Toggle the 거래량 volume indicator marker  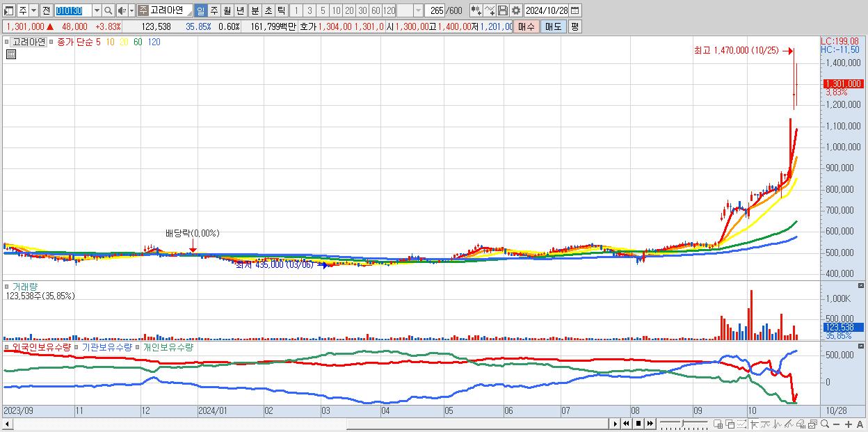tap(7, 286)
